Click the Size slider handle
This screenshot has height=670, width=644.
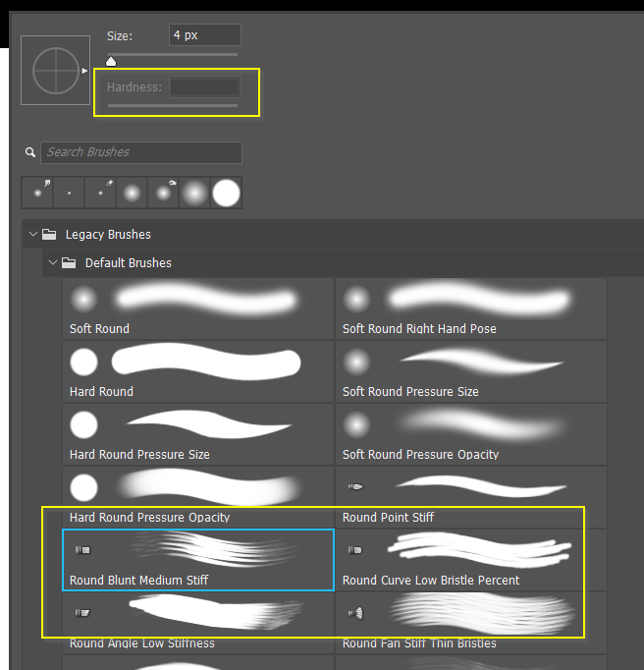[x=111, y=62]
